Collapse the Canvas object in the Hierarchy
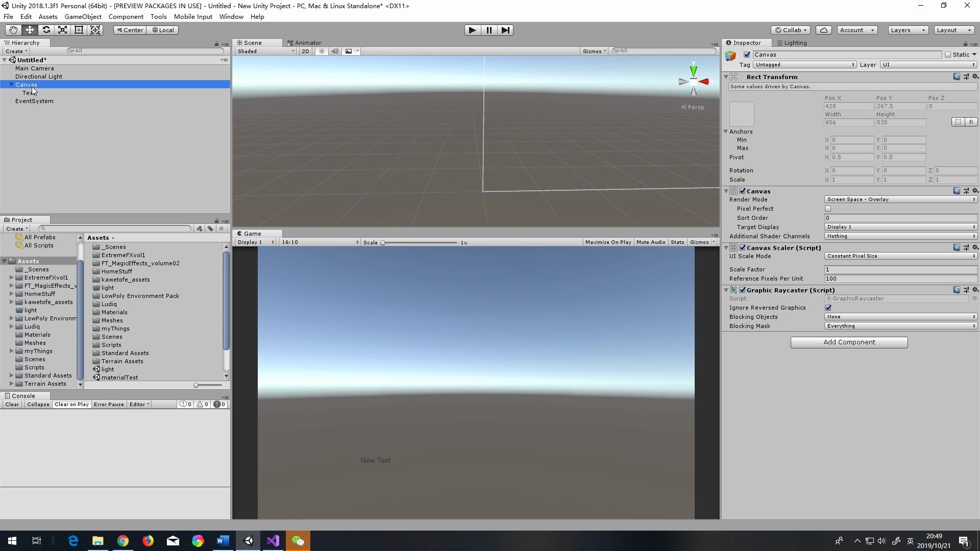 (x=11, y=84)
